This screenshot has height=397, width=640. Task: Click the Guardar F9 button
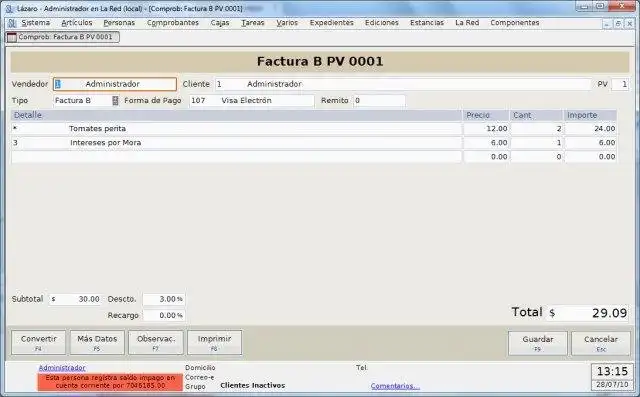tap(538, 343)
